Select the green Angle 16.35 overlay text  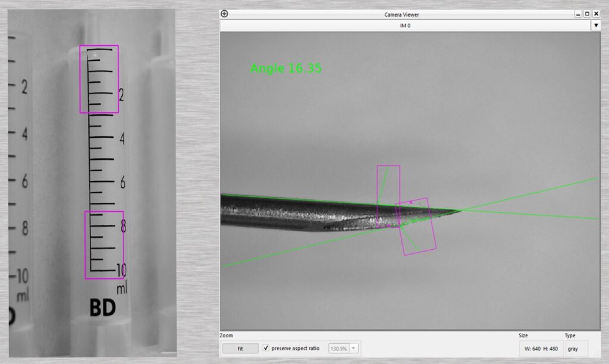pos(286,68)
